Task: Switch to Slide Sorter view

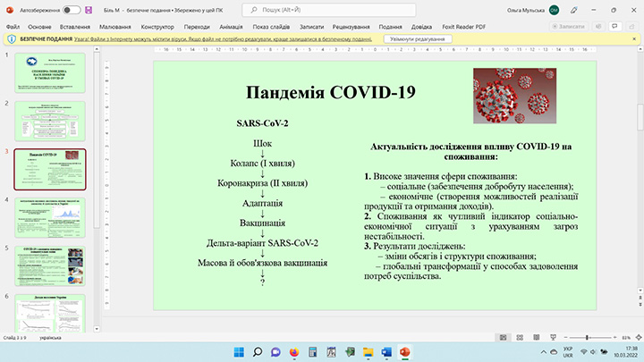Action: (x=520, y=337)
